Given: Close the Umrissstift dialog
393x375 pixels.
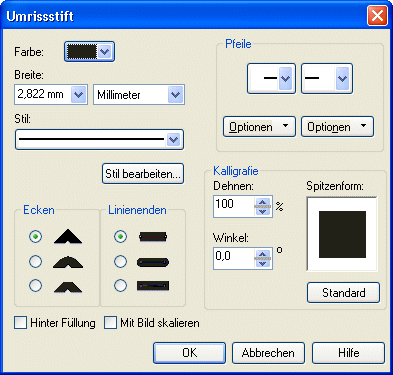Looking at the screenshot, I should coord(377,15).
